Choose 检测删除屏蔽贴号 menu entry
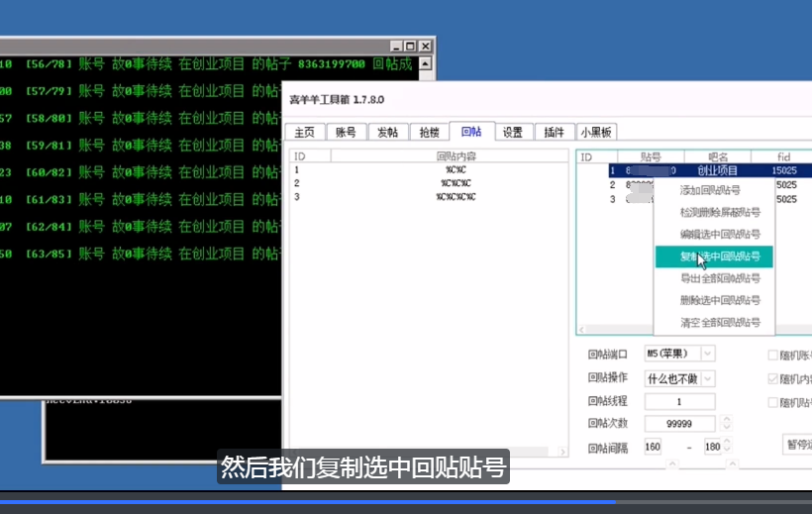 pos(714,212)
